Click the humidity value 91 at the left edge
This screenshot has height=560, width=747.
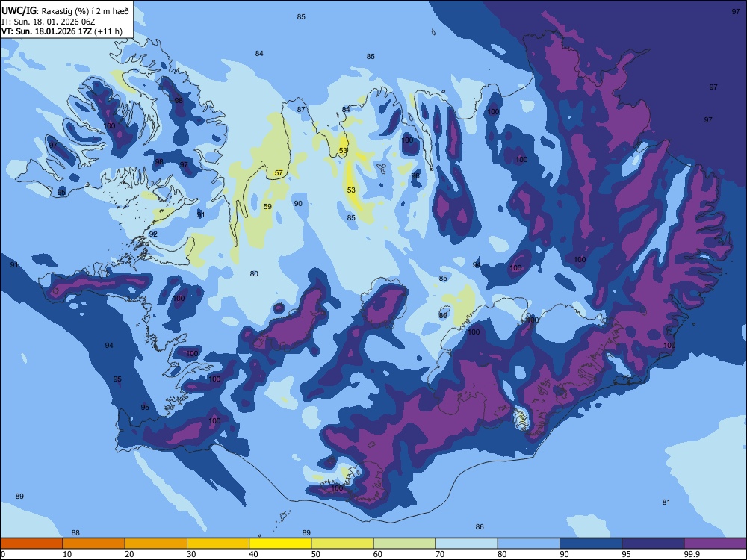tap(13, 265)
